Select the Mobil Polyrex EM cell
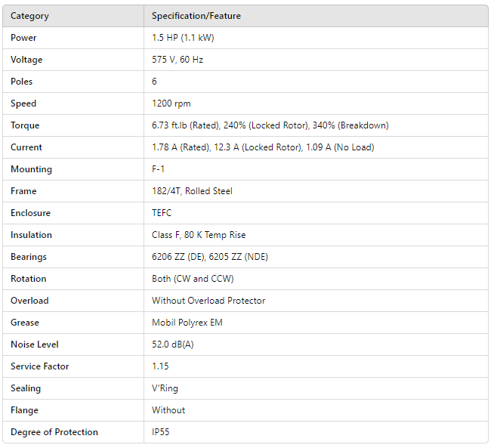494x448 pixels. (187, 323)
